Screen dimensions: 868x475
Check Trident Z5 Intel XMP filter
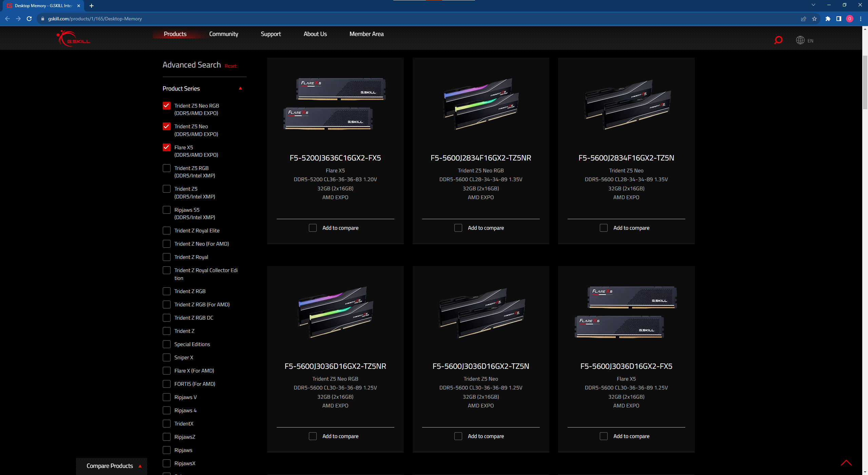coord(166,189)
